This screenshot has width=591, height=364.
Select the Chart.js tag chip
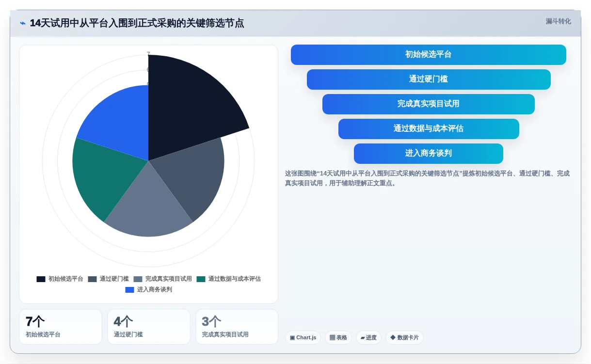(x=303, y=338)
